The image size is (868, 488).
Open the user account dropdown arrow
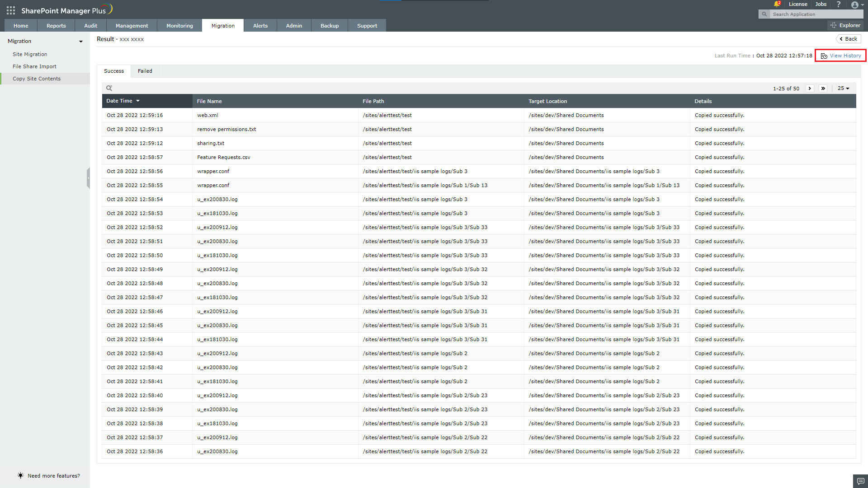click(x=863, y=5)
